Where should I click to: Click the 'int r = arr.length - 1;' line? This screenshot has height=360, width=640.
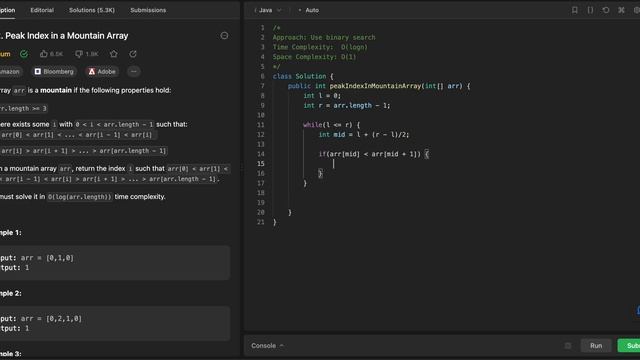coord(347,106)
